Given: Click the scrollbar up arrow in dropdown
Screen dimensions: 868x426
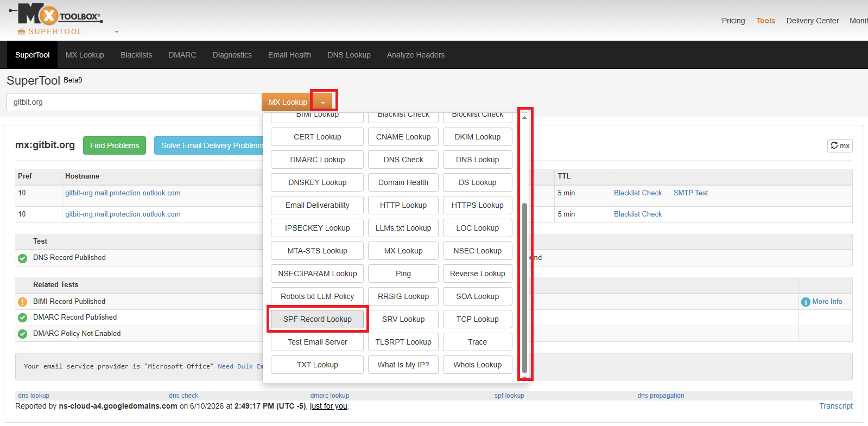Looking at the screenshot, I should [524, 117].
